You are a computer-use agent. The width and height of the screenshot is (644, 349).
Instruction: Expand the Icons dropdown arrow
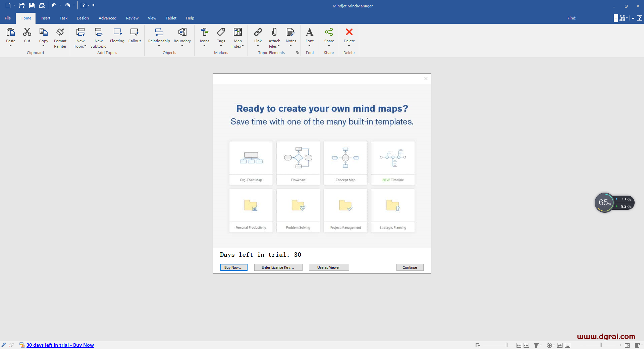click(205, 46)
